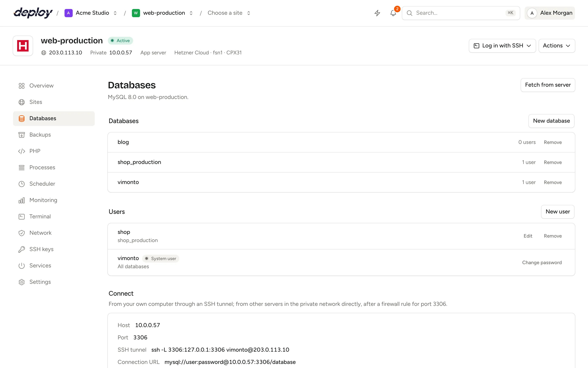Open Terminal from the sidebar
This screenshot has width=588, height=368.
54,217
